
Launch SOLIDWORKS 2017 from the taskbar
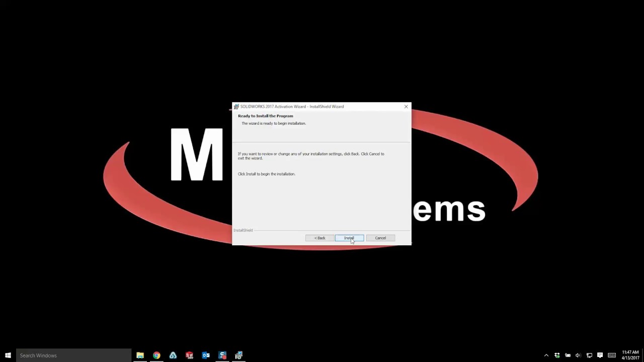click(189, 355)
